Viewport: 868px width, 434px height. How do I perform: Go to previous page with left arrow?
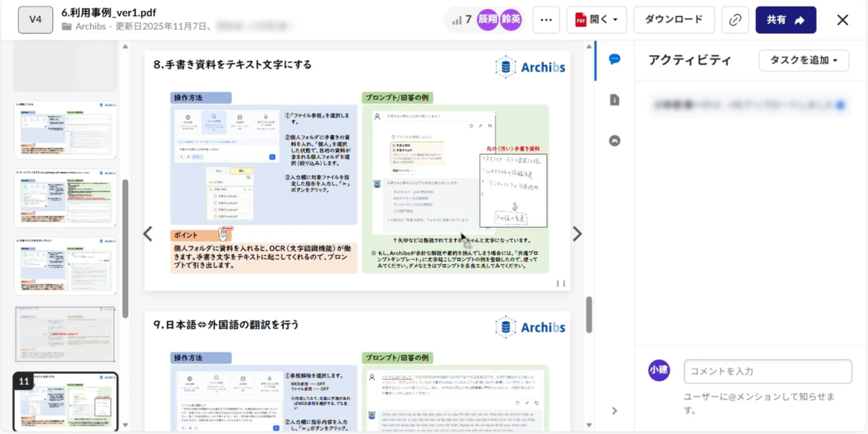[x=148, y=234]
